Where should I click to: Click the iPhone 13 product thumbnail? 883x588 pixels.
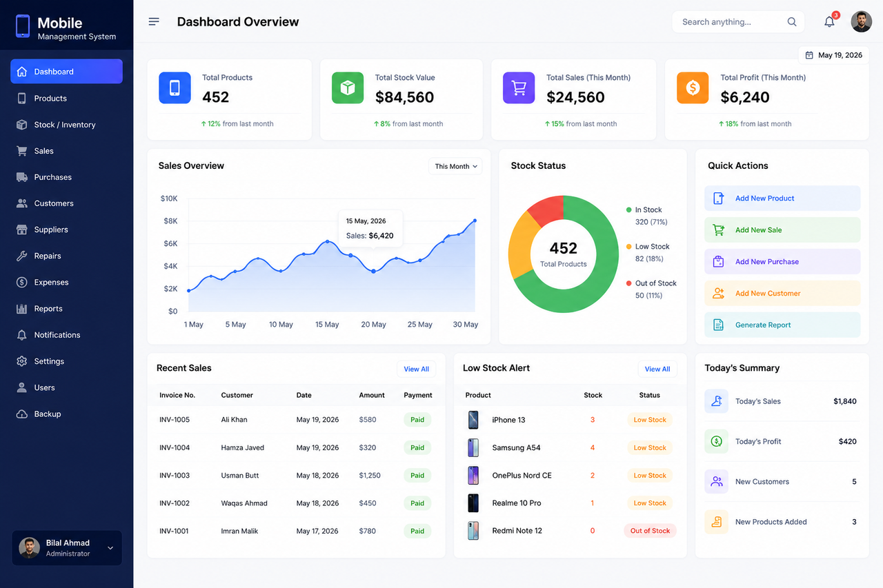point(473,420)
